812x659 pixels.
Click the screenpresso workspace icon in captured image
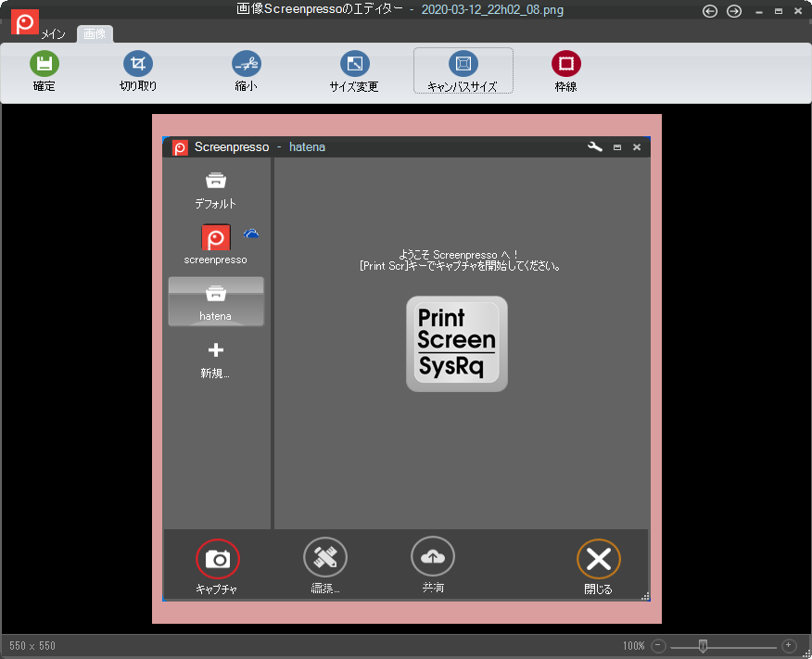215,237
